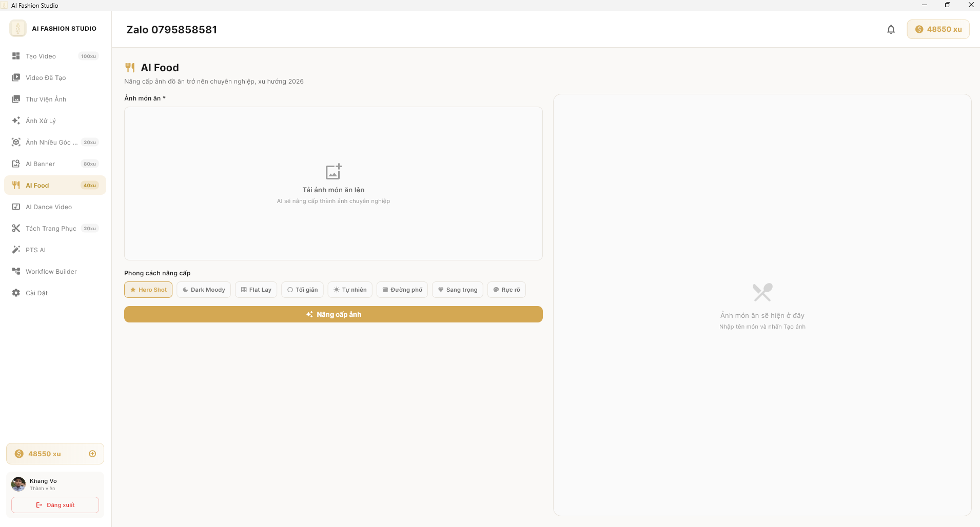Click Khang Vo profile avatar
980x527 pixels.
[18, 484]
